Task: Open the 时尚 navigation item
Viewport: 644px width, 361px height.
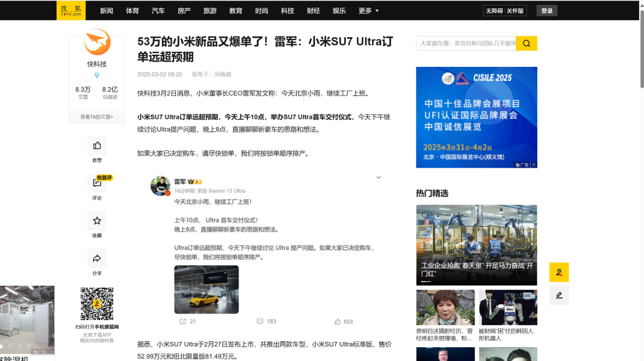Action: [x=262, y=11]
